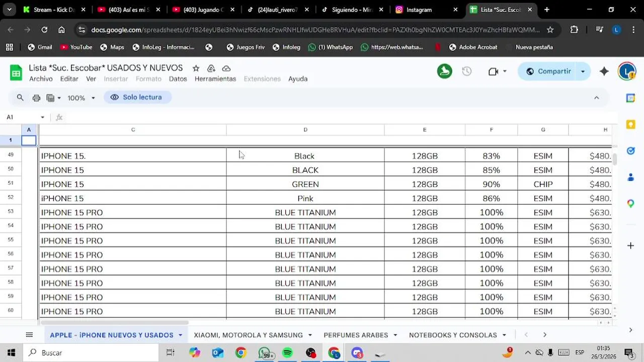Open version history clock icon
The image size is (644, 362).
[x=467, y=71]
